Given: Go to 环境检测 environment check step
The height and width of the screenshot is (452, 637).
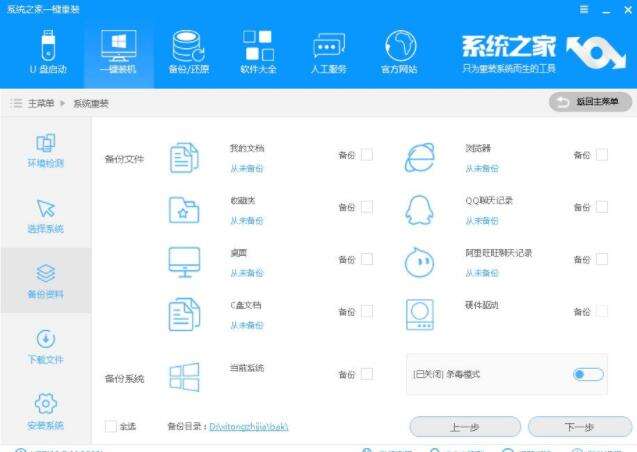Looking at the screenshot, I should tap(46, 150).
